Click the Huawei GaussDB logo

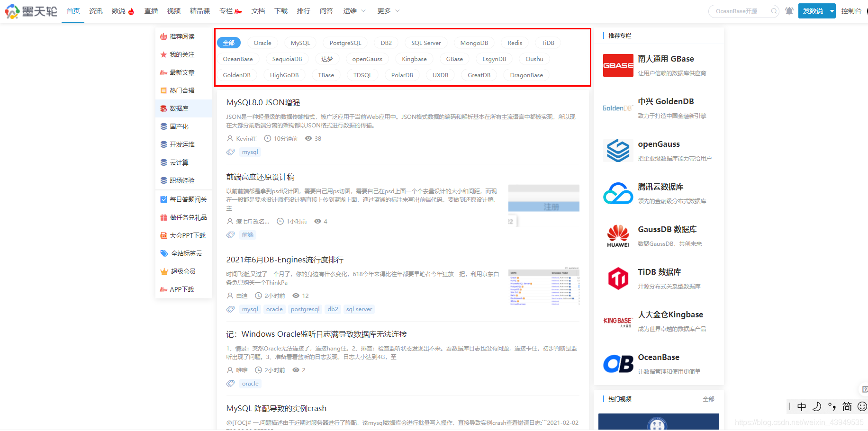(618, 236)
